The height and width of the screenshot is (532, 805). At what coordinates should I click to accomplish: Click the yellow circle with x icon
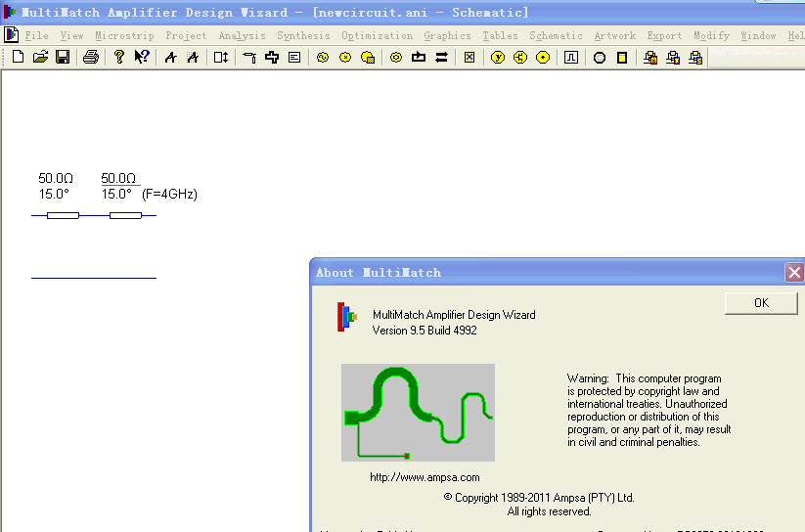[345, 57]
